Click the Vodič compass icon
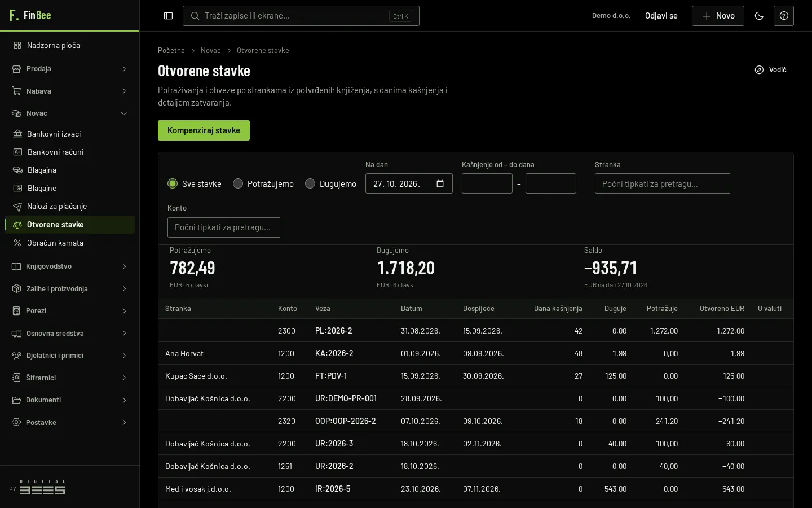The image size is (812, 508). [x=759, y=70]
